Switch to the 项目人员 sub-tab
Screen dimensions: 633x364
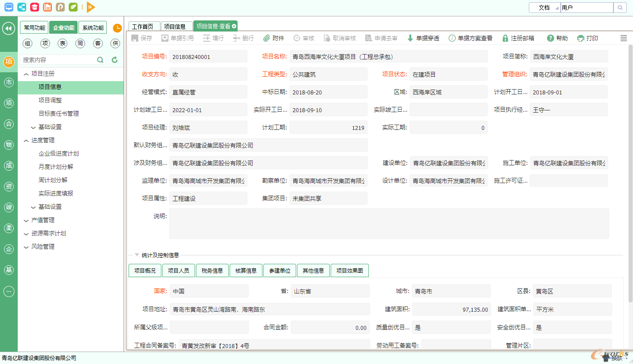179,270
